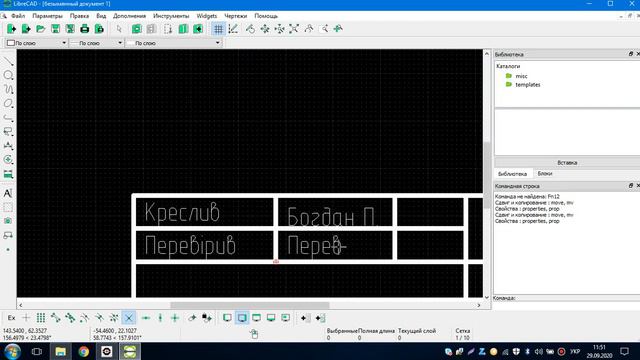
Task: Click the Команда input field
Action: [578, 298]
